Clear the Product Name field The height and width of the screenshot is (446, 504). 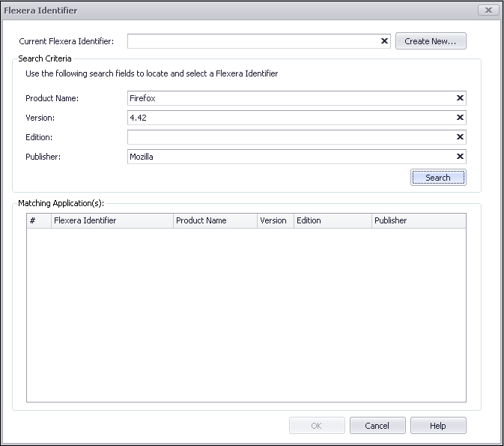pos(460,98)
